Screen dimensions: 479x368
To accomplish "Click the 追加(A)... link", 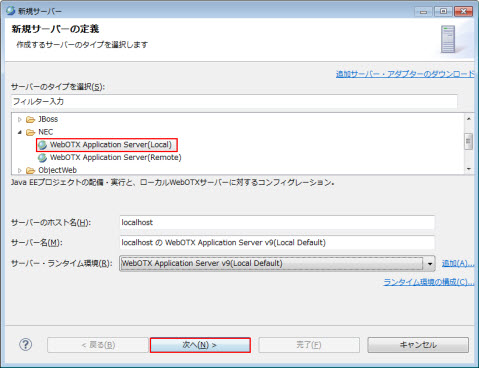I will click(x=458, y=263).
